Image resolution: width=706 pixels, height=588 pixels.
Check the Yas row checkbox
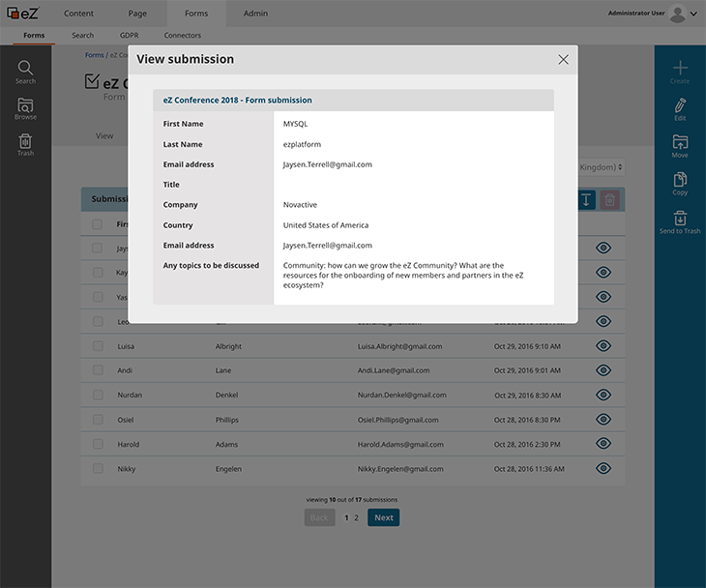click(98, 297)
